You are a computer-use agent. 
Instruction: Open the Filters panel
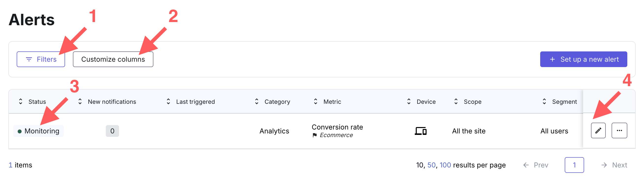pos(41,59)
